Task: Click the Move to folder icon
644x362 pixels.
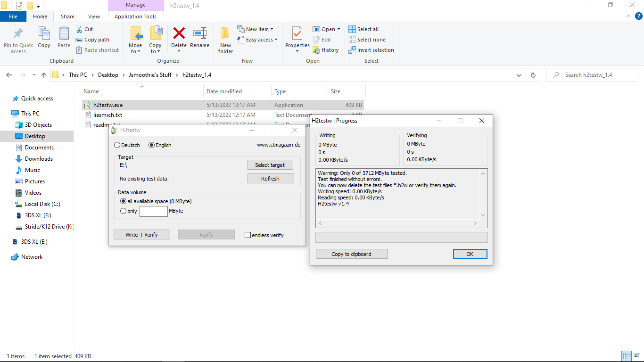Action: point(136,33)
